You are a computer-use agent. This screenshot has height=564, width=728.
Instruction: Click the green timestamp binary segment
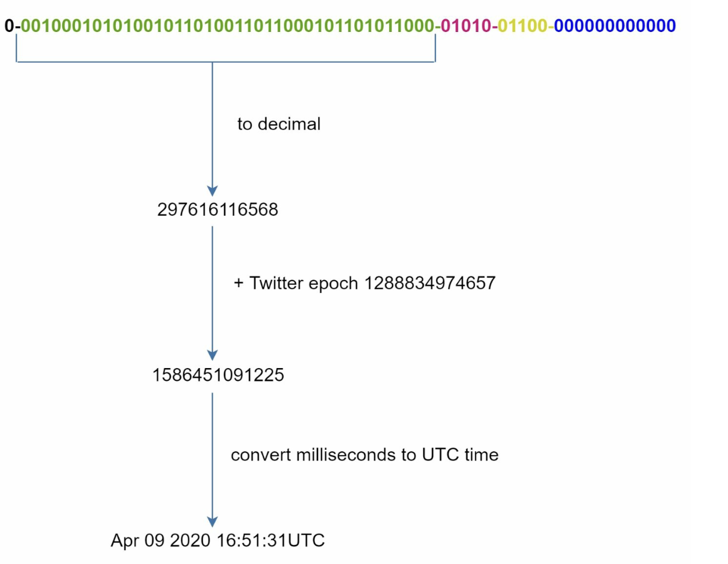[227, 26]
